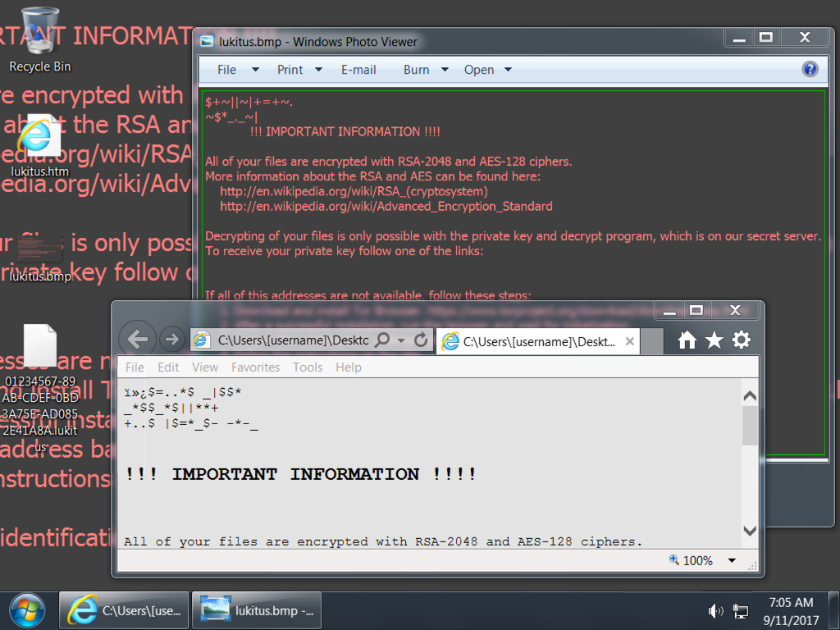Open Internet Explorer Tools menu
840x630 pixels.
[308, 367]
